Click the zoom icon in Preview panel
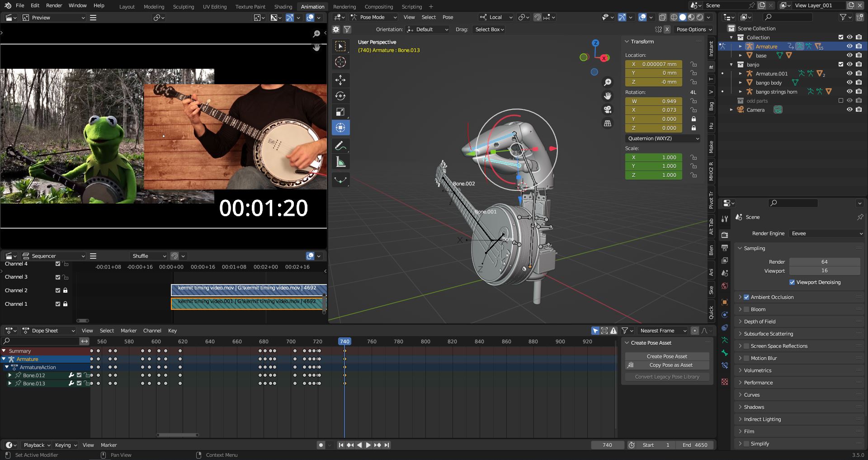This screenshot has height=460, width=868. point(316,33)
